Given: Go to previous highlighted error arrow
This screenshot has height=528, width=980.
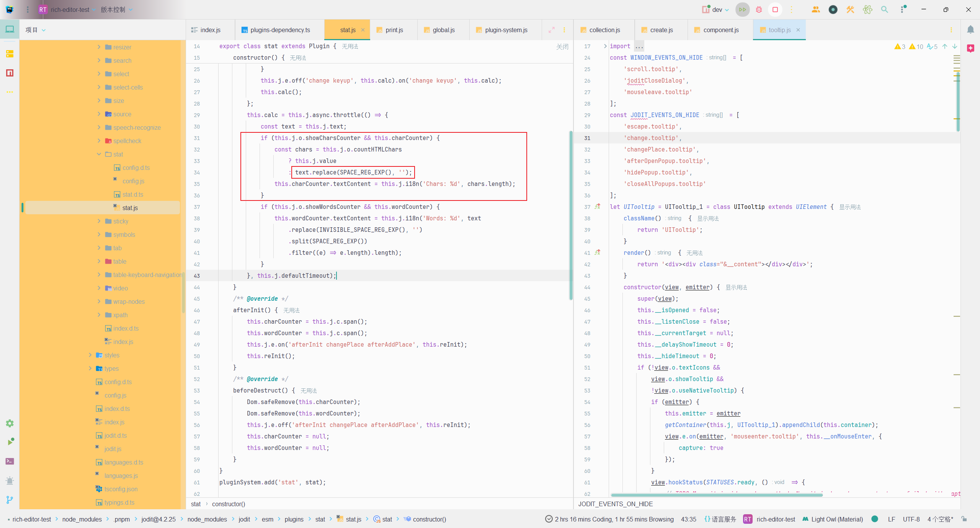Looking at the screenshot, I should click(945, 46).
